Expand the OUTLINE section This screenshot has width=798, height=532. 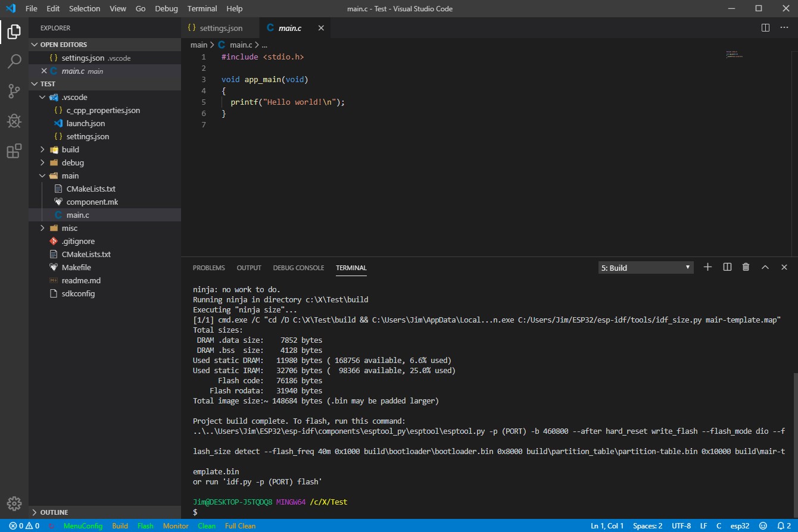coord(105,512)
